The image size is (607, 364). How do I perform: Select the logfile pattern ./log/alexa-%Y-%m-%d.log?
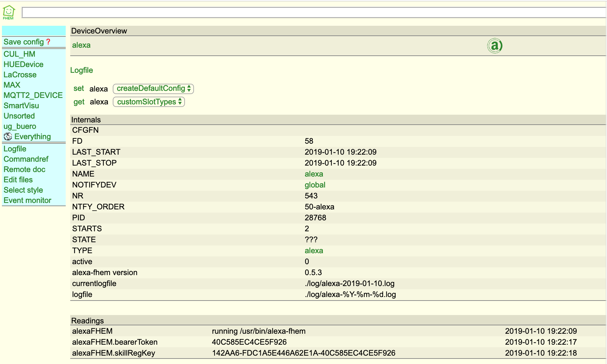tap(351, 294)
